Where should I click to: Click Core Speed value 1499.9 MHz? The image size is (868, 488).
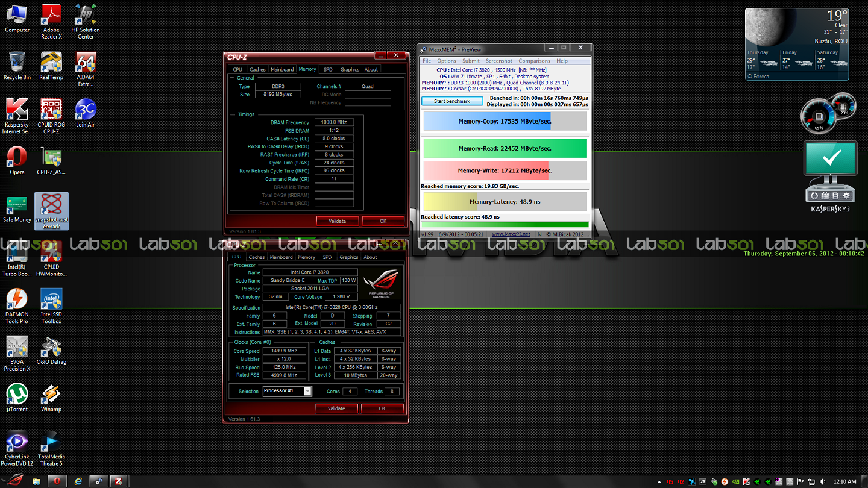tap(286, 351)
